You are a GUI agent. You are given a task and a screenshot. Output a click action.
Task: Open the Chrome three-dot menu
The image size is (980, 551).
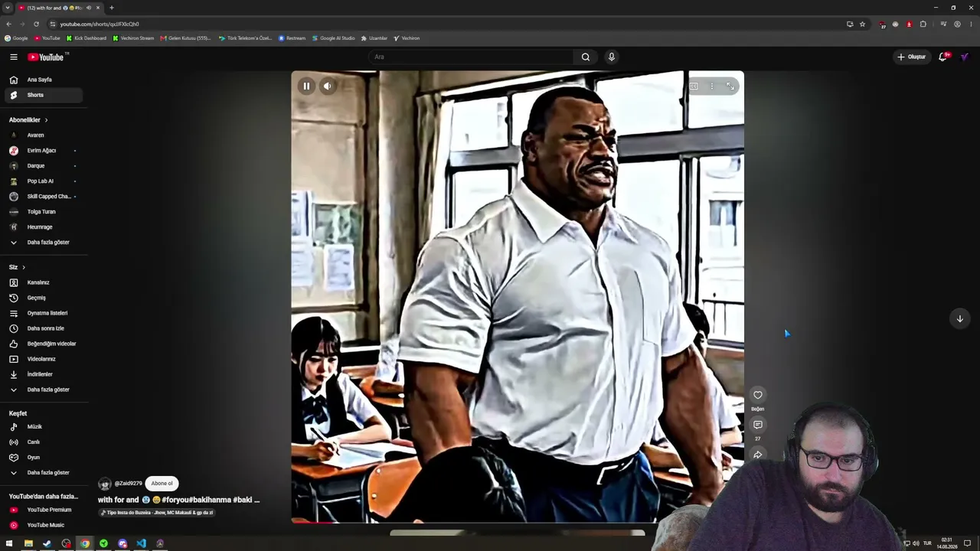972,24
